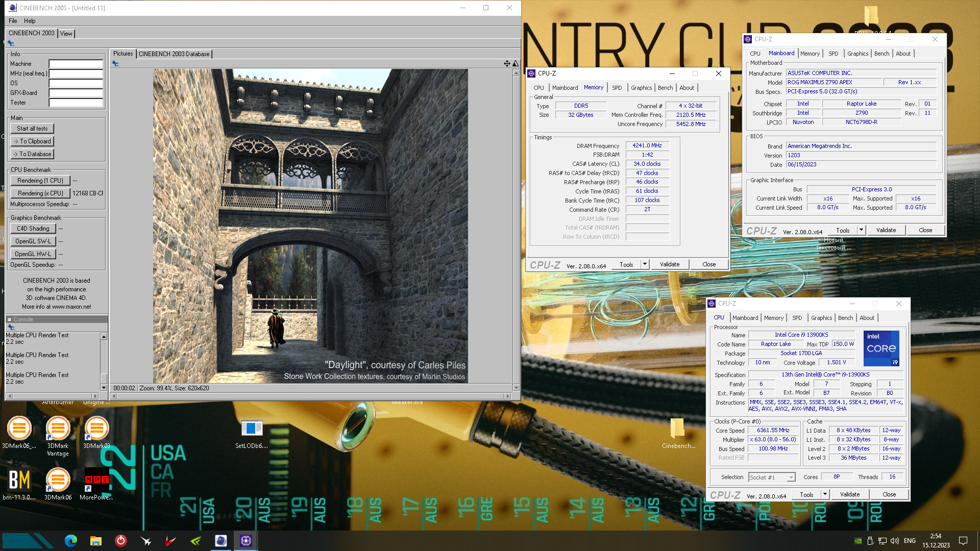Run Rendering (1 CPU) benchmark

[40, 181]
